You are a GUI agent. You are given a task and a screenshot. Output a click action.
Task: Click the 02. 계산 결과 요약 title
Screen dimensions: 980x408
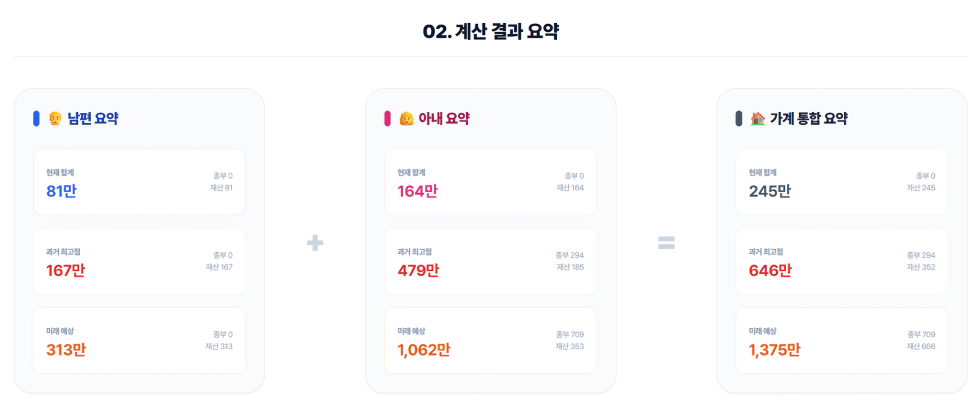(490, 31)
